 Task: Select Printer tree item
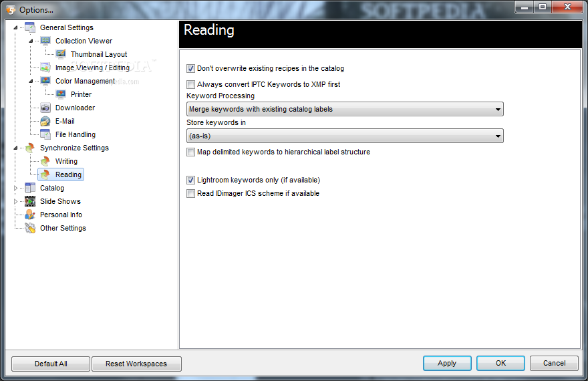(81, 94)
